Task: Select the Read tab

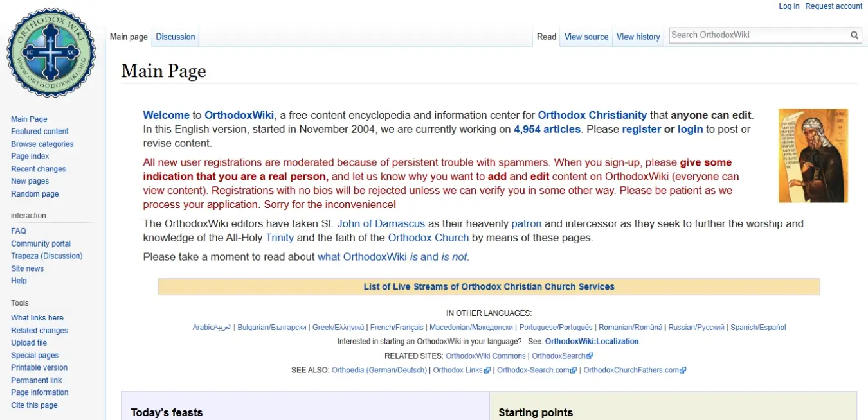Action: (547, 37)
